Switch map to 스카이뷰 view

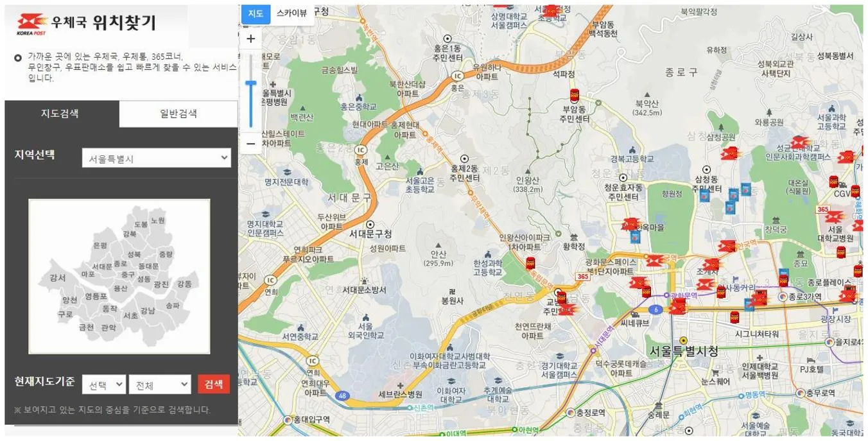coord(292,13)
